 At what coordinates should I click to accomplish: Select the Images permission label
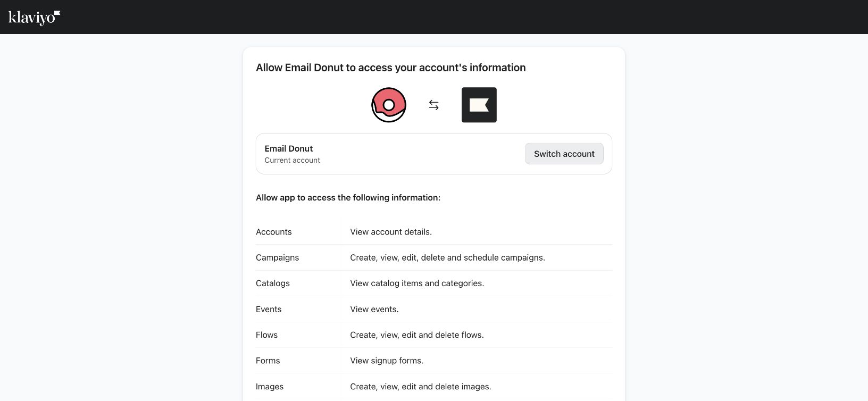point(270,387)
